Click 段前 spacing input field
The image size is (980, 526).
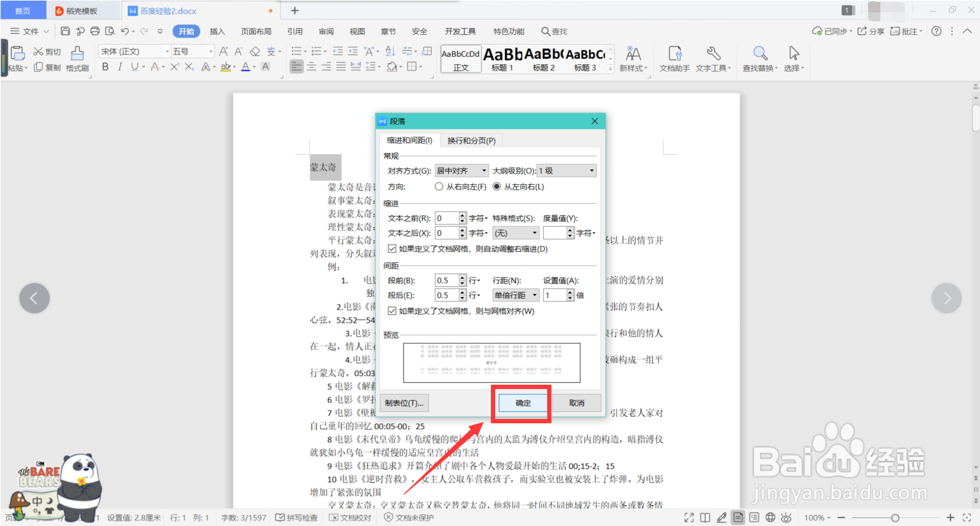446,280
